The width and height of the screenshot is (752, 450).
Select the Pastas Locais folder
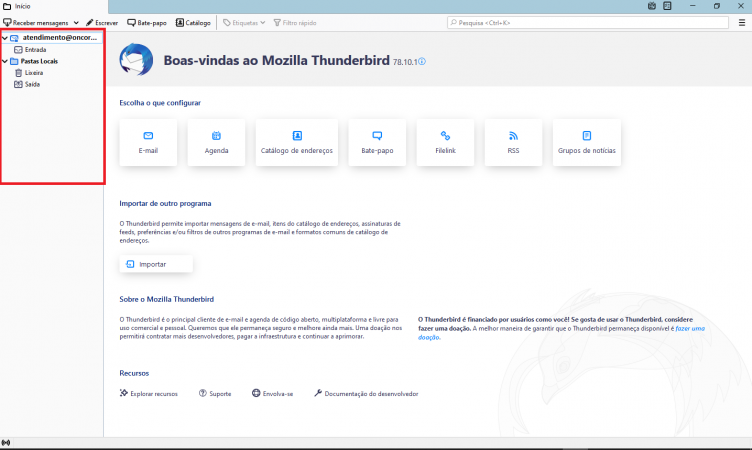tap(39, 61)
